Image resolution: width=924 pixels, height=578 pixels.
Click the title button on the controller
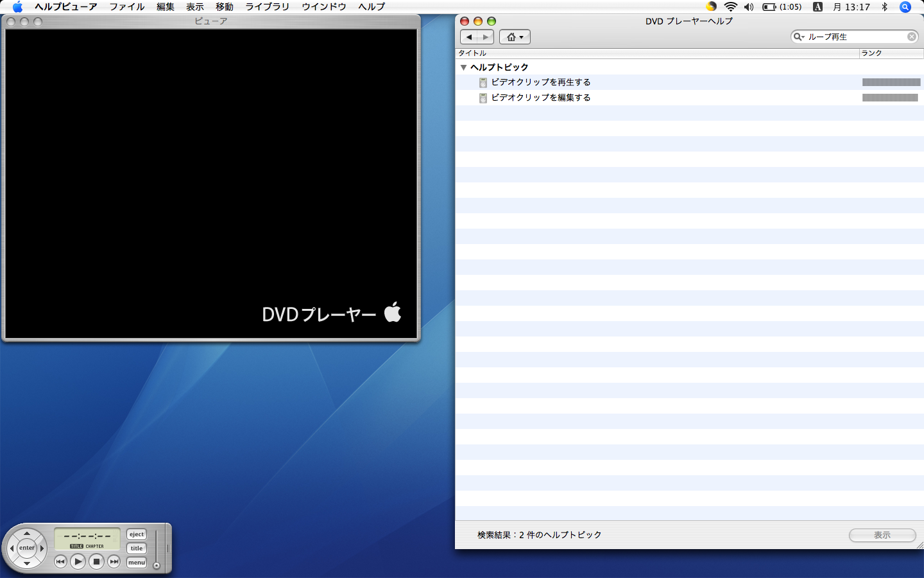137,548
